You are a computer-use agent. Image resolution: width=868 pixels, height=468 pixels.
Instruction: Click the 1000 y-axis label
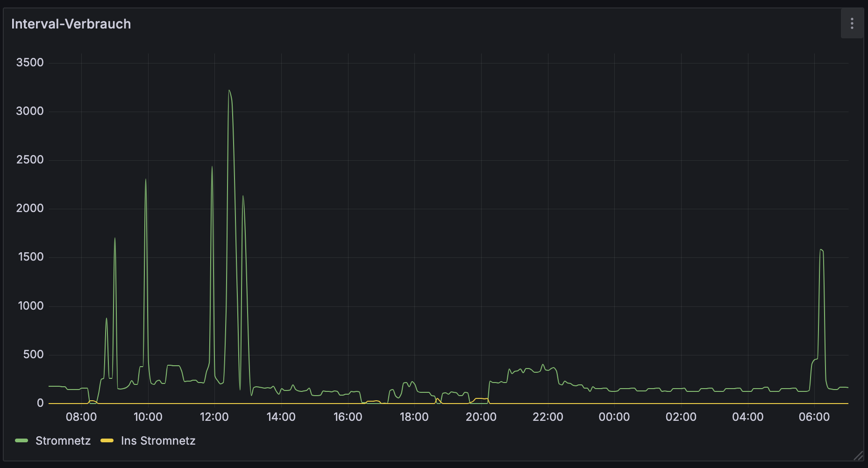tap(31, 306)
